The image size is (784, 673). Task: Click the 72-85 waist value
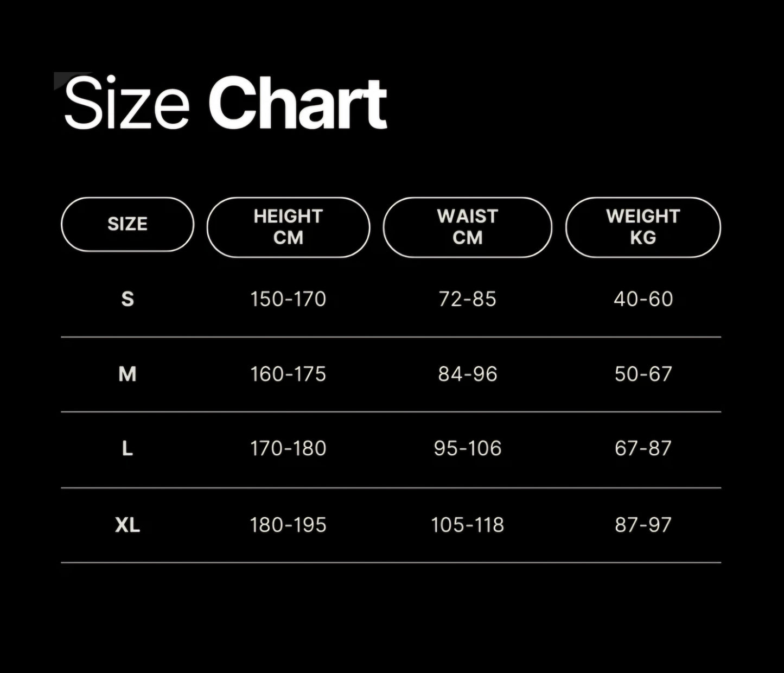coord(467,299)
